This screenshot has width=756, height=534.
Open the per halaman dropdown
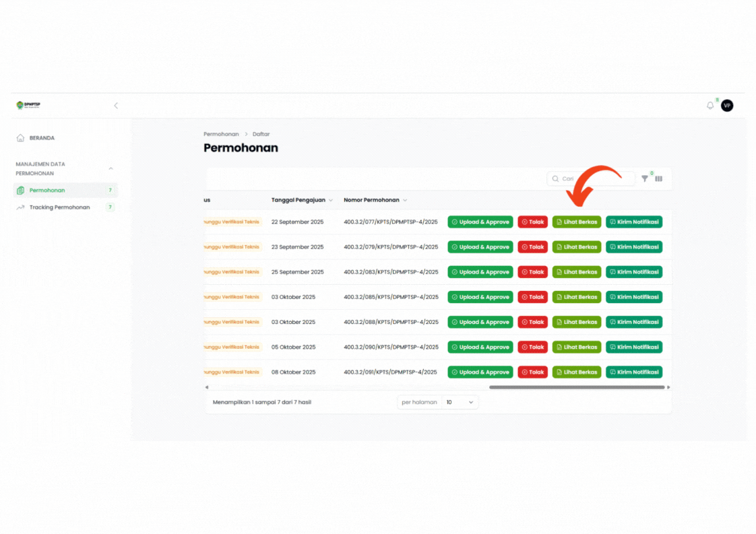[460, 402]
